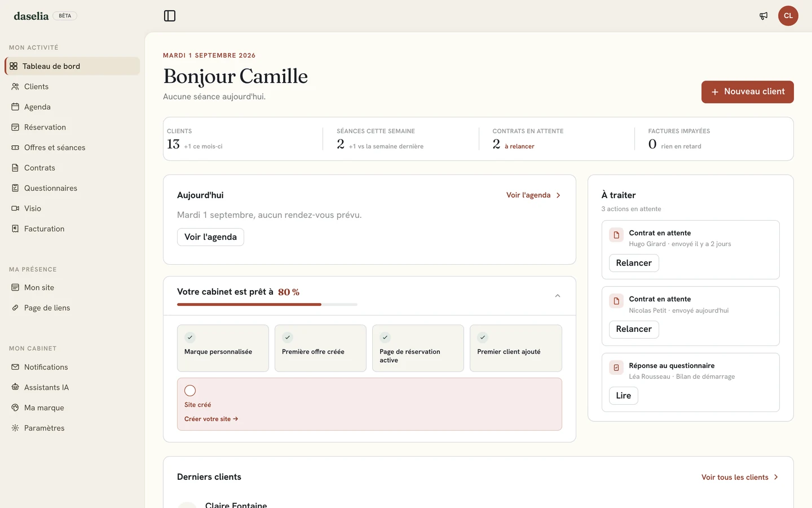
Task: Click chevron next to Voir l'agenda link
Action: [x=558, y=195]
